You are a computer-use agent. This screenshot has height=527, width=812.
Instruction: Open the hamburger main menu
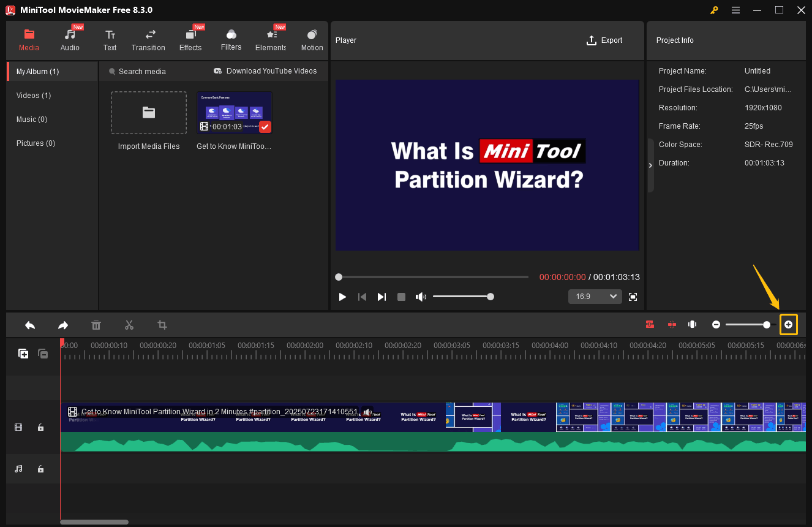[735, 10]
